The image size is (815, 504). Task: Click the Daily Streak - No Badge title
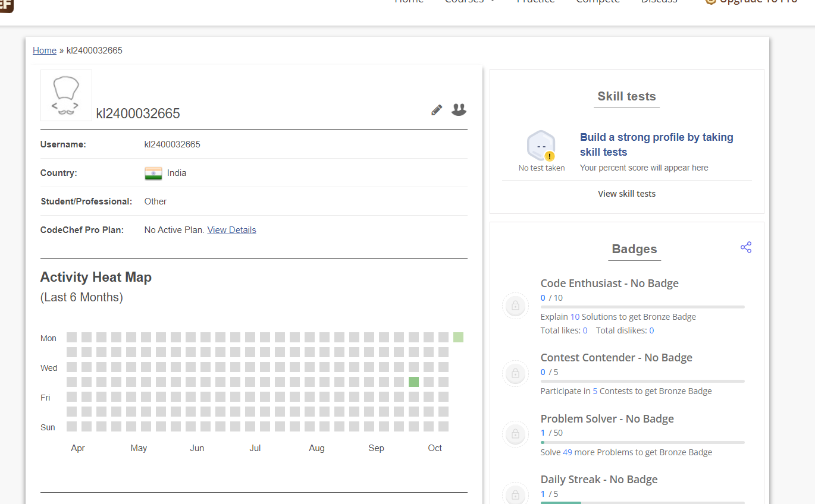click(x=599, y=480)
